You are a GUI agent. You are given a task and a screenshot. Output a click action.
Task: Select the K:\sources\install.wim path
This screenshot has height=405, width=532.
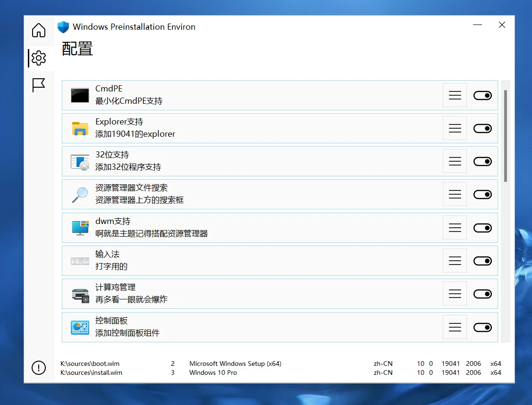click(91, 372)
